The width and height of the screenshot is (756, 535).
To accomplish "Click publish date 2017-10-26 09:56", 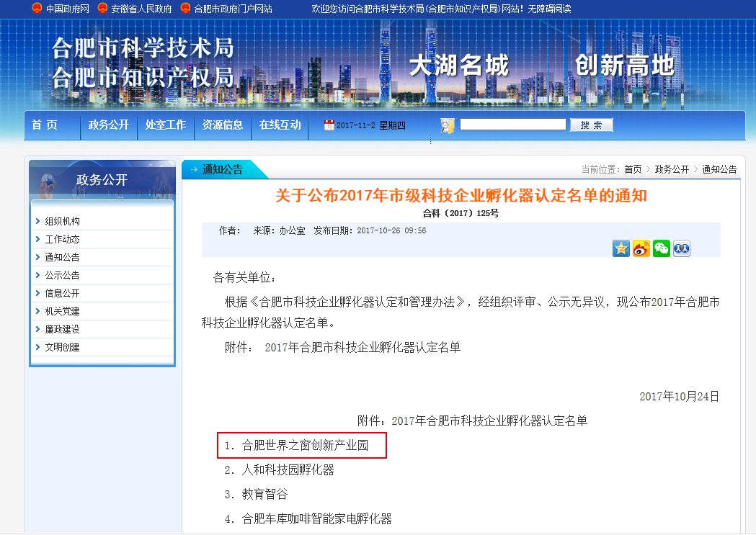I will pos(391,230).
